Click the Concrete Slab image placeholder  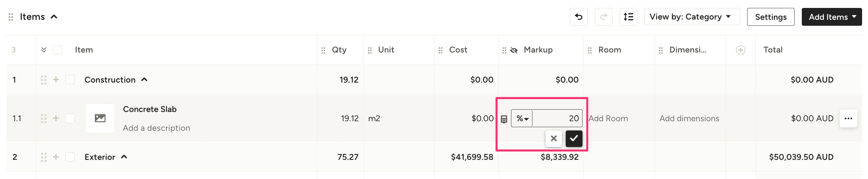[100, 119]
